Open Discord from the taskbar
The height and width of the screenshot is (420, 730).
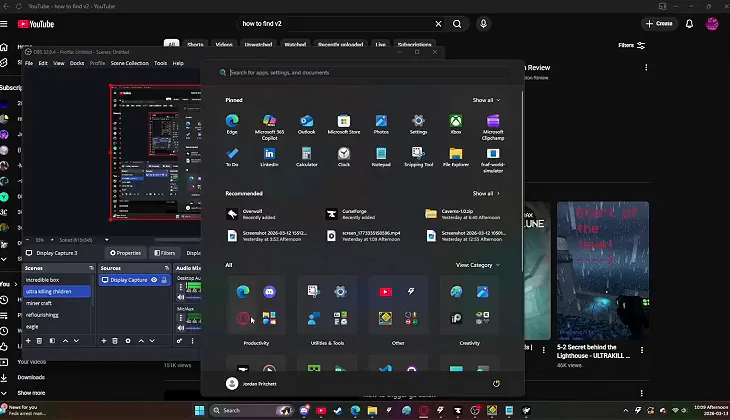tap(304, 410)
